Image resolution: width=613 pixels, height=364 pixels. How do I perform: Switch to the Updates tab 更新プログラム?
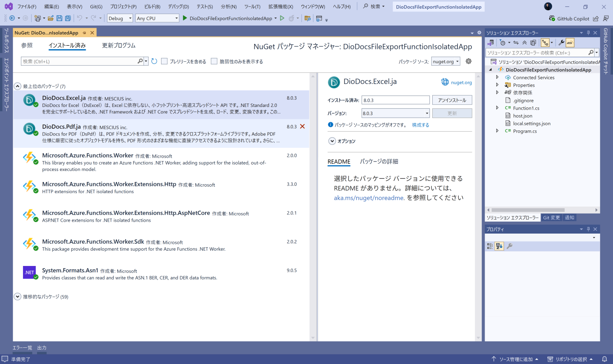tap(119, 45)
